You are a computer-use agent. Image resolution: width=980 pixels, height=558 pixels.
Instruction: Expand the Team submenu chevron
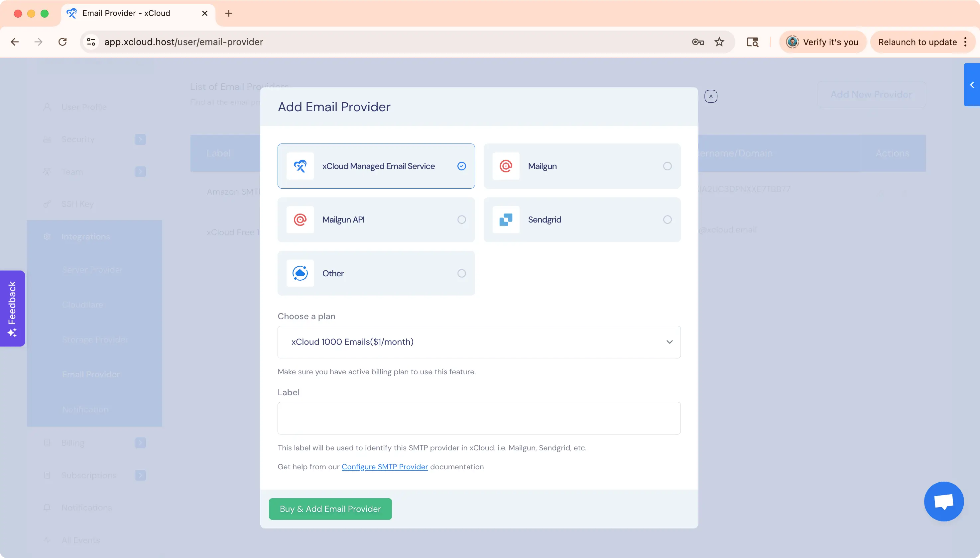140,172
